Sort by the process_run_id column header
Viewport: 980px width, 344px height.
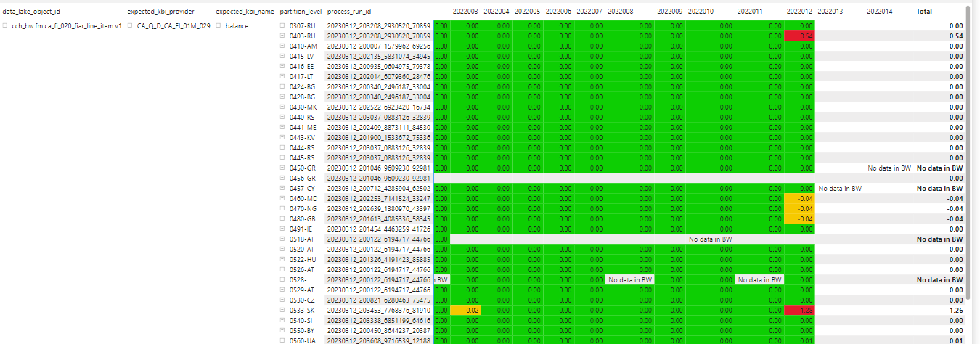[x=349, y=12]
